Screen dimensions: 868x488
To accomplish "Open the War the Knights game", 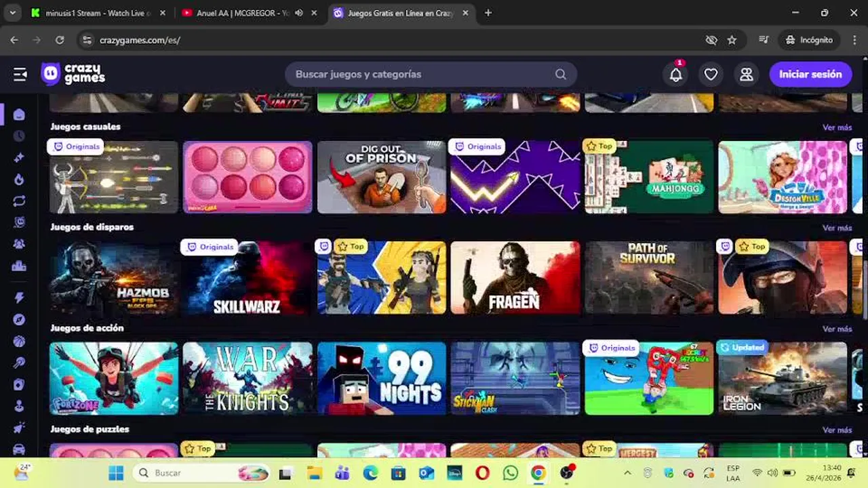I will pos(248,378).
